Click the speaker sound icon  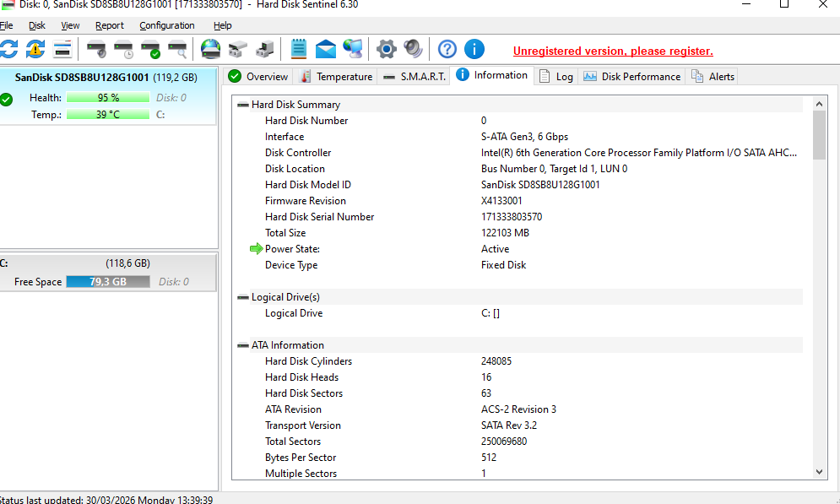pos(413,49)
